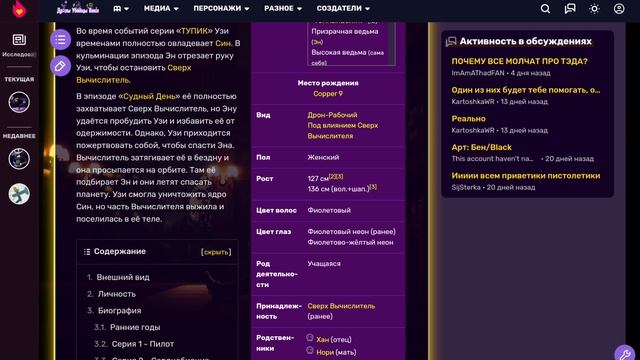Click the discussions activity speech-bubble icon
Screen dimensions: 640x360
[451, 42]
